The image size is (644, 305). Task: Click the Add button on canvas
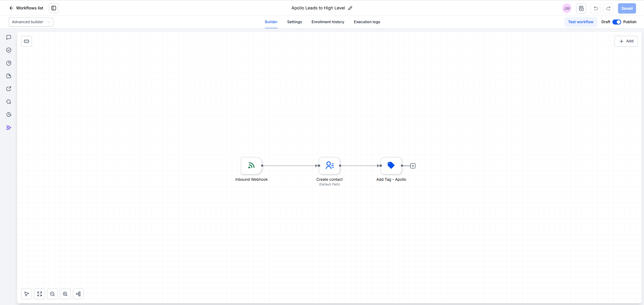click(626, 41)
